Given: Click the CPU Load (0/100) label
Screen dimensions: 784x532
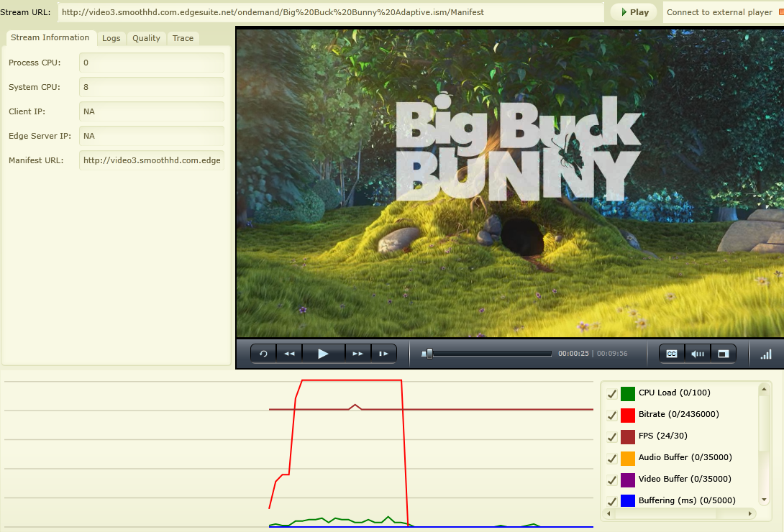Looking at the screenshot, I should pos(674,393).
